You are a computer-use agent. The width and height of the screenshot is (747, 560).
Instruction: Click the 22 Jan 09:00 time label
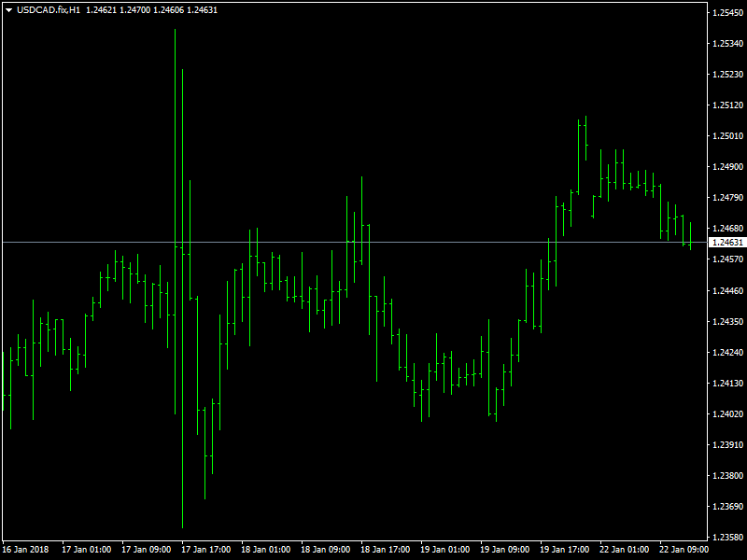click(684, 550)
